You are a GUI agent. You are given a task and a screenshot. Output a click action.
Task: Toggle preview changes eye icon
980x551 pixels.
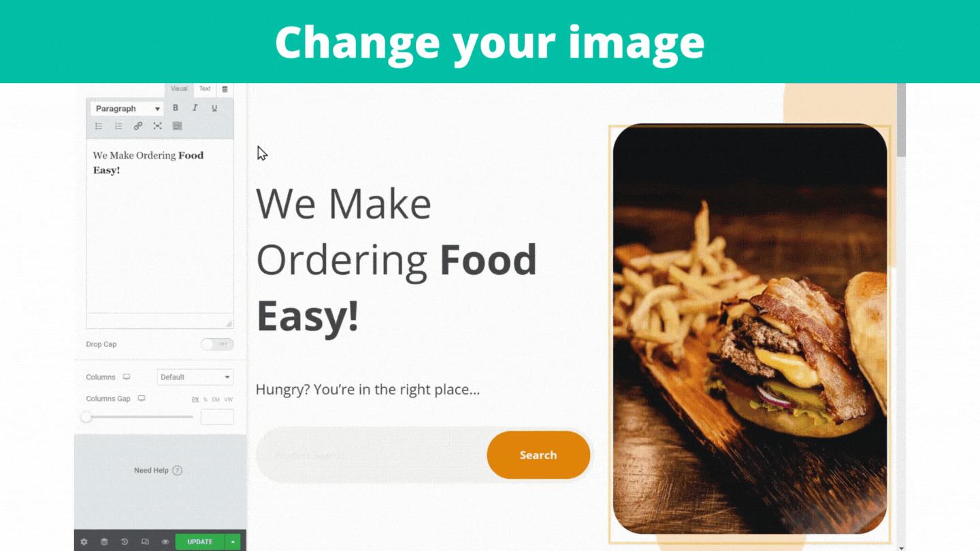(165, 542)
